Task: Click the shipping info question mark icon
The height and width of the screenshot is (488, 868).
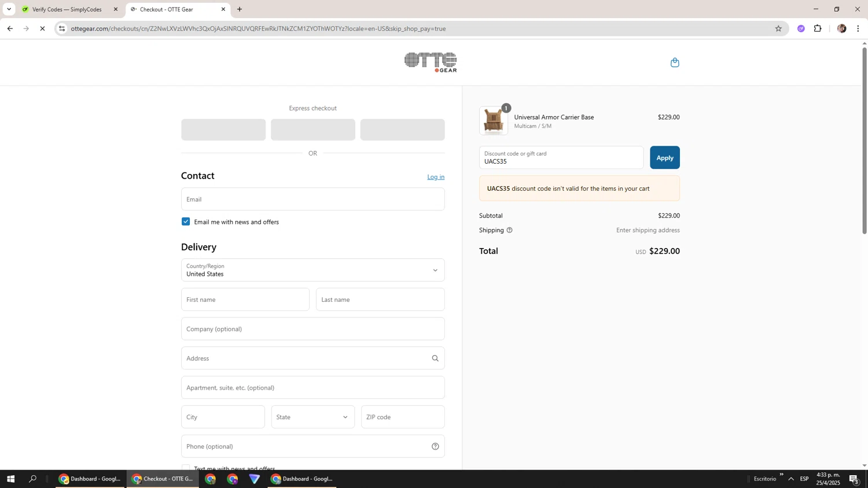Action: (510, 230)
